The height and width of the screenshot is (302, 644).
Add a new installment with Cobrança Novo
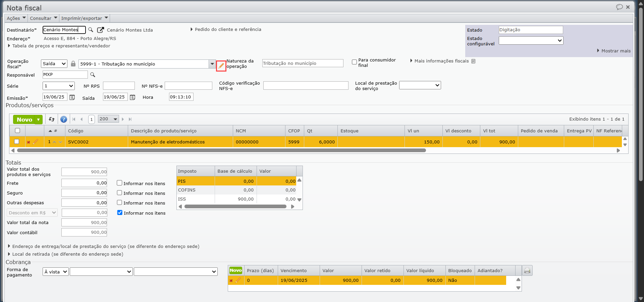pos(236,270)
